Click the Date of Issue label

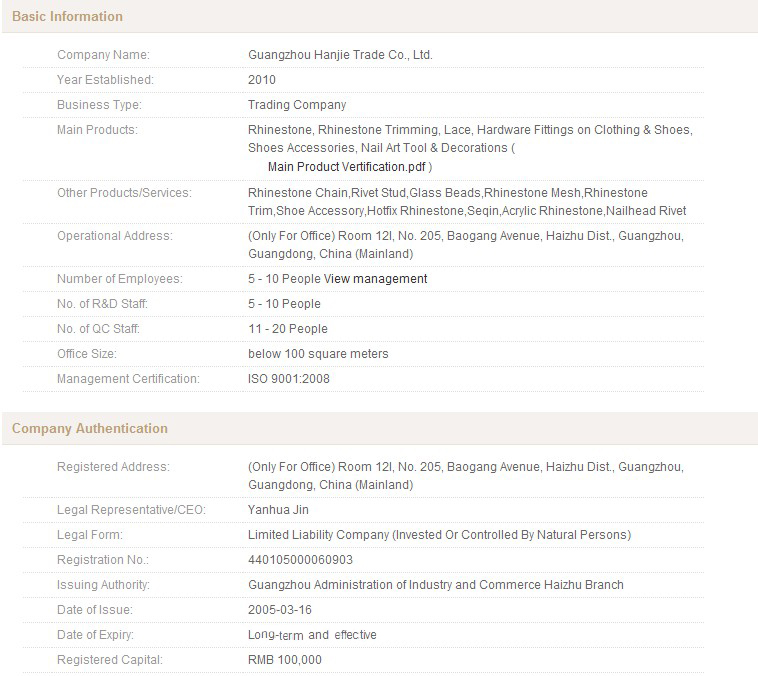pyautogui.click(x=95, y=610)
